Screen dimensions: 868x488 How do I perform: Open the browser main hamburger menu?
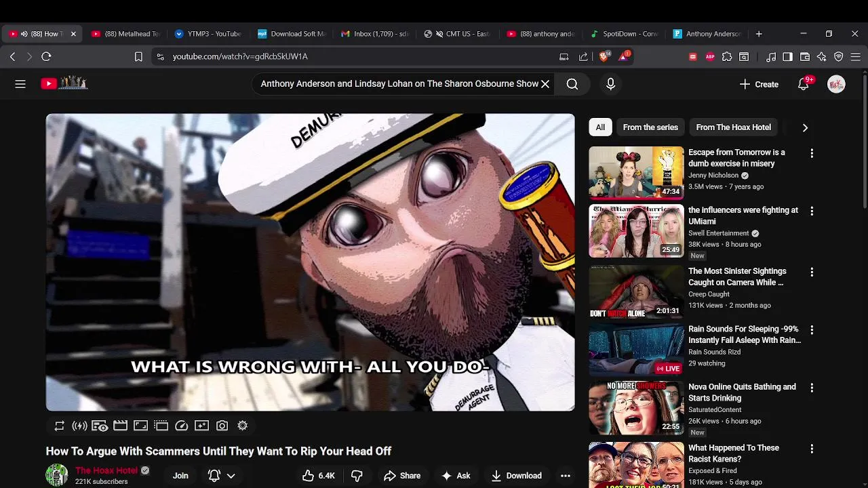pyautogui.click(x=856, y=57)
